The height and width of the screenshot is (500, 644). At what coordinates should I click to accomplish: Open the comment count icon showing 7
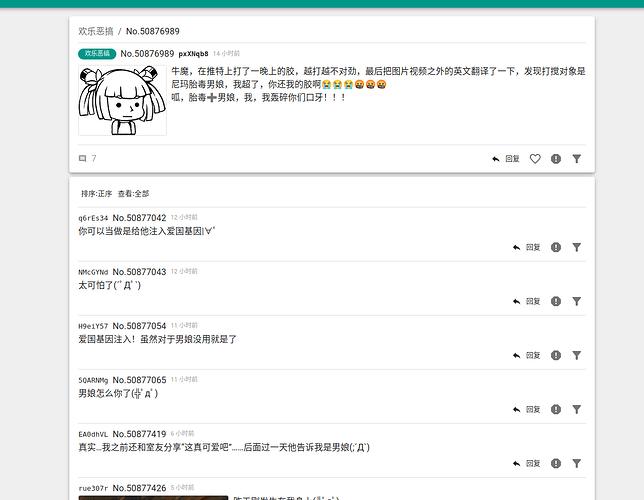83,159
